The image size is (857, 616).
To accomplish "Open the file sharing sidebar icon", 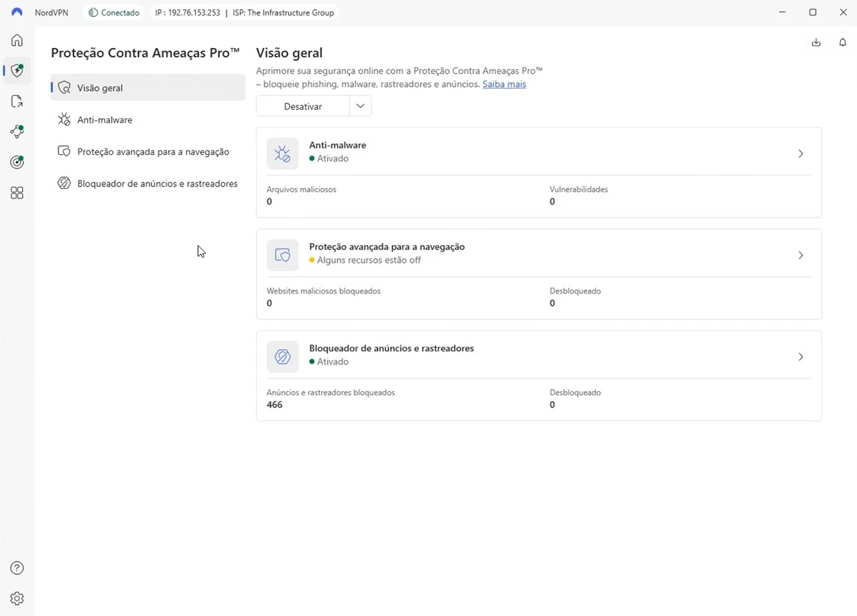I will pyautogui.click(x=17, y=101).
